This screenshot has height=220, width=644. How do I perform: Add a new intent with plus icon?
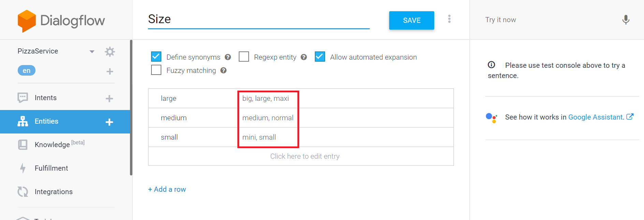[109, 98]
